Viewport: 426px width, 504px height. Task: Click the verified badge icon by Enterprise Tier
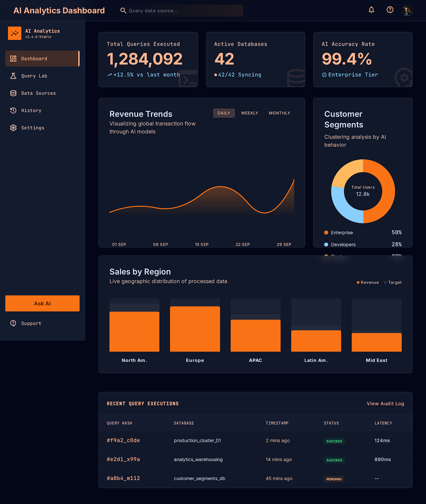(x=324, y=75)
